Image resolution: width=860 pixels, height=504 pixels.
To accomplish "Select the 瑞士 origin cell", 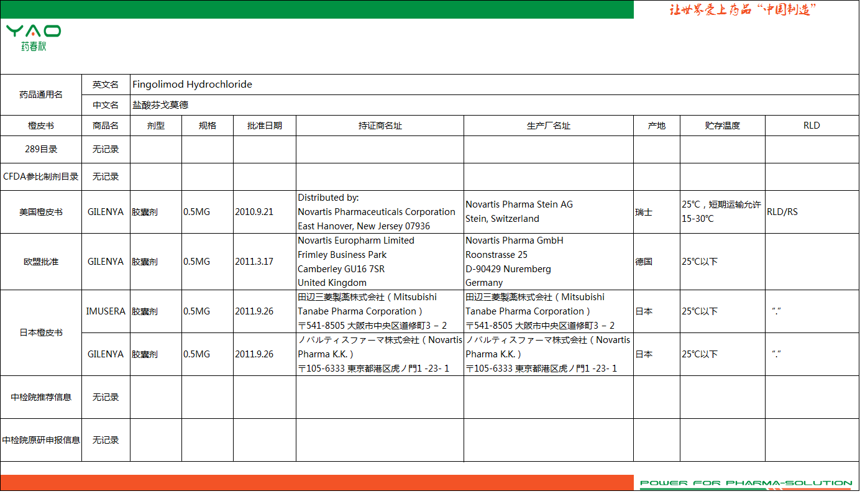I will pos(657,212).
